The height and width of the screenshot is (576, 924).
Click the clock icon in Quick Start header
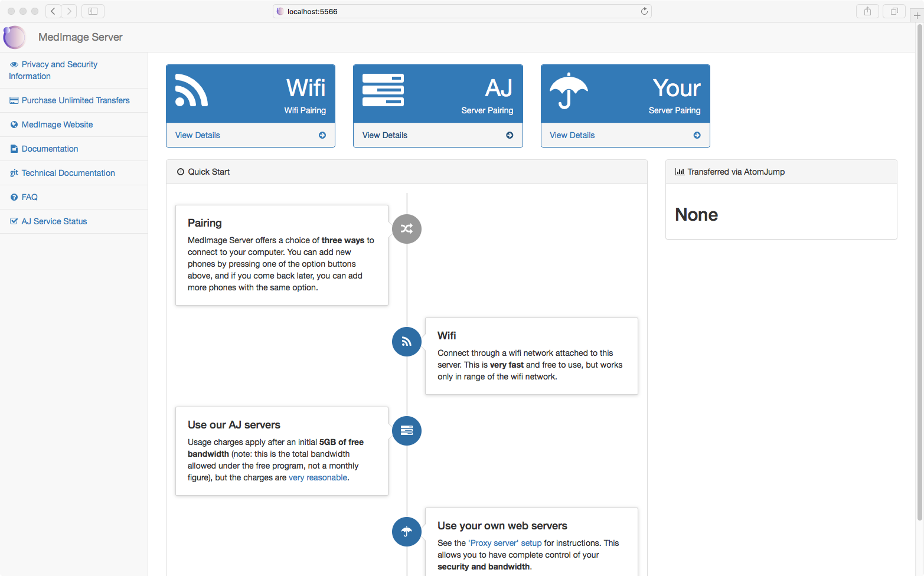[181, 172]
